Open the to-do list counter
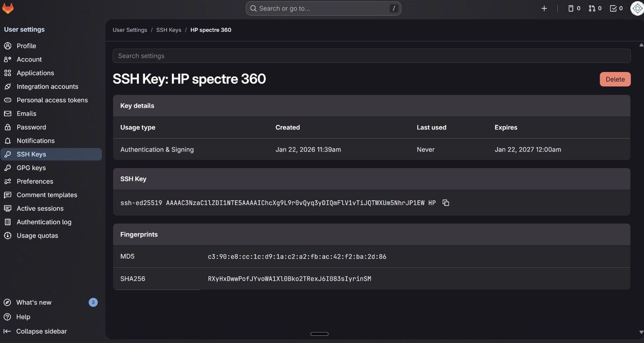Screen dimensions: 644x343 coord(616,8)
